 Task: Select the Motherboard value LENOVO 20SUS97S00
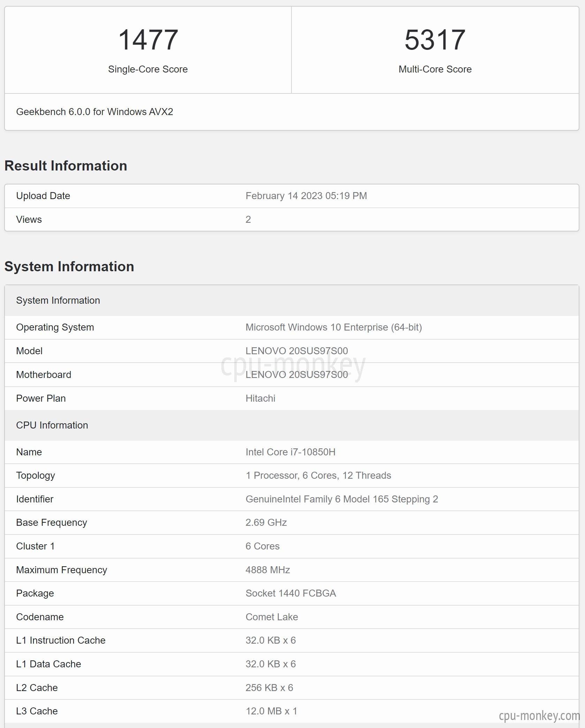click(297, 374)
